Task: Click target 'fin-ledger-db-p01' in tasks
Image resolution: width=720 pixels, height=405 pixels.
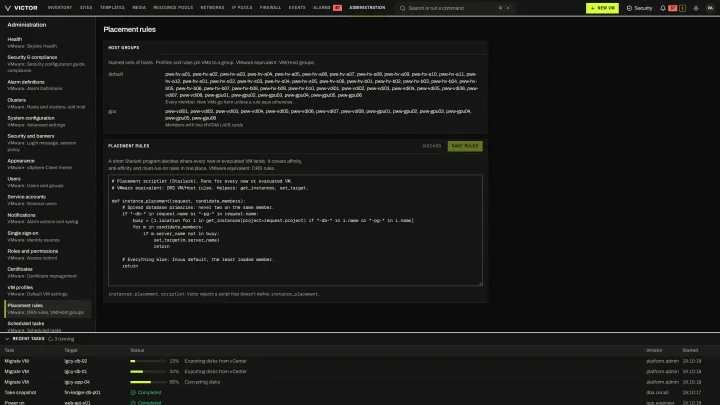Action: pyautogui.click(x=83, y=393)
